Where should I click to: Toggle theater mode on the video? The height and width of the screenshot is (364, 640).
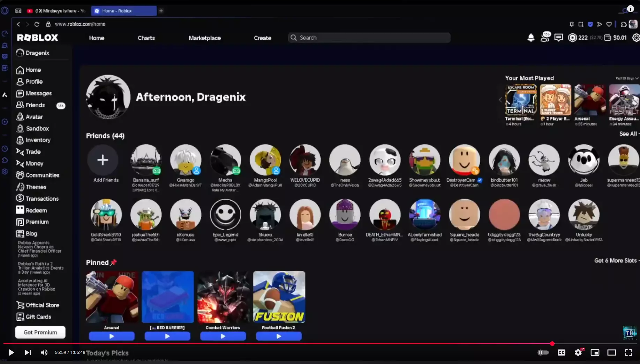612,353
